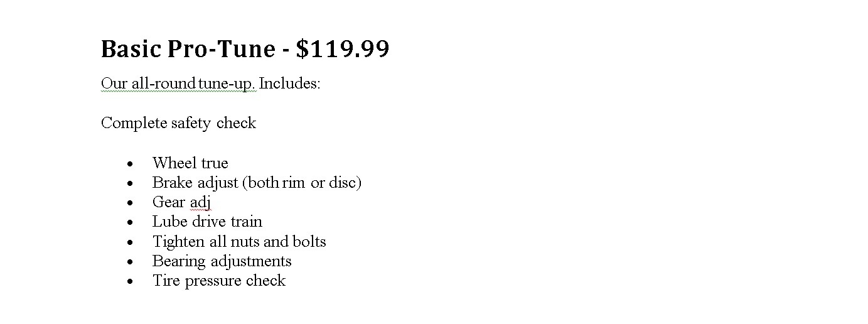Click the bullet before 'Brake adjust'
The width and height of the screenshot is (868, 324).
130,184
